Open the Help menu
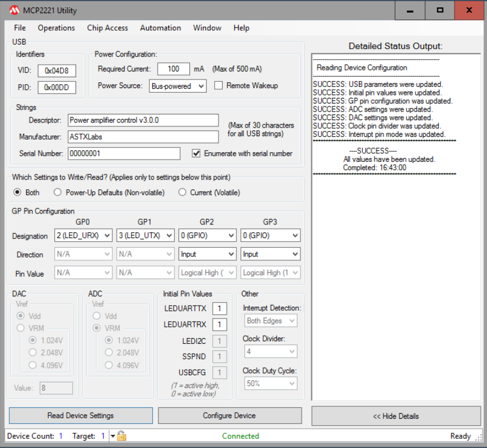Screen dimensions: 487x448 coord(241,28)
